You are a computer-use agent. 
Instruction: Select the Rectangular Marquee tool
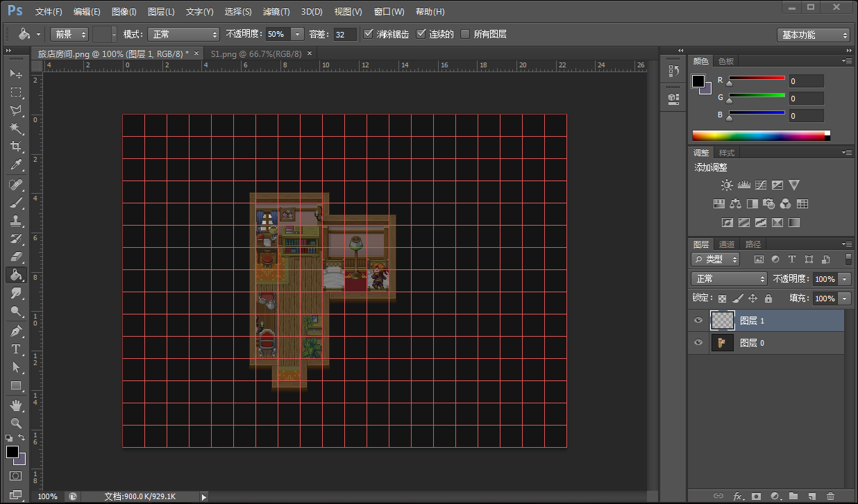point(15,92)
